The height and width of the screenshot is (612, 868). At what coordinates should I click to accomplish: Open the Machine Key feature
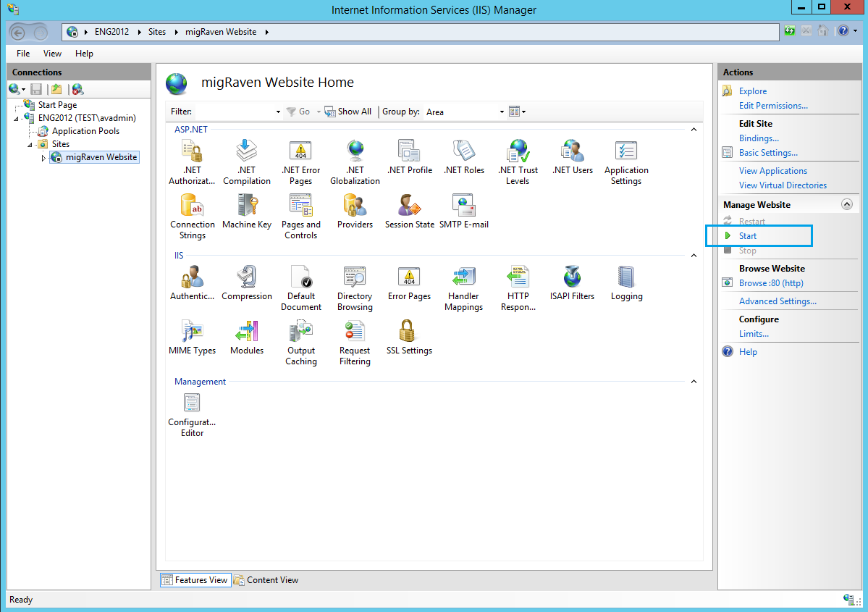[246, 211]
